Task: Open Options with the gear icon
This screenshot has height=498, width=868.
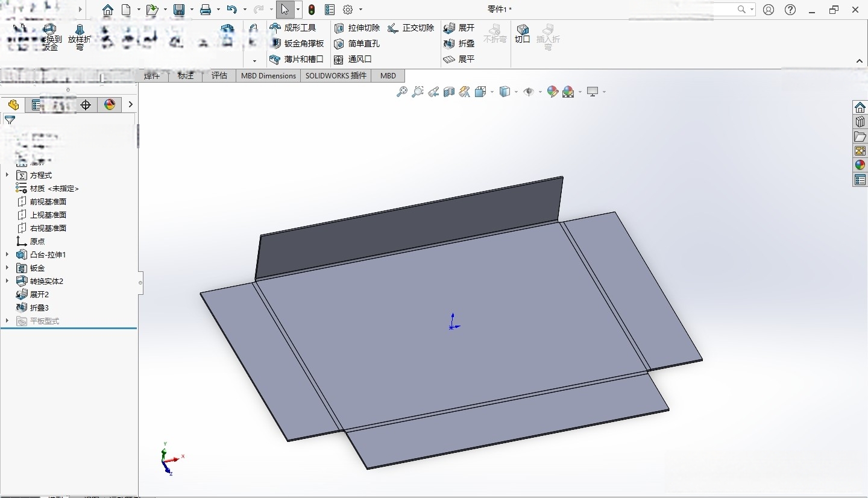Action: 348,10
